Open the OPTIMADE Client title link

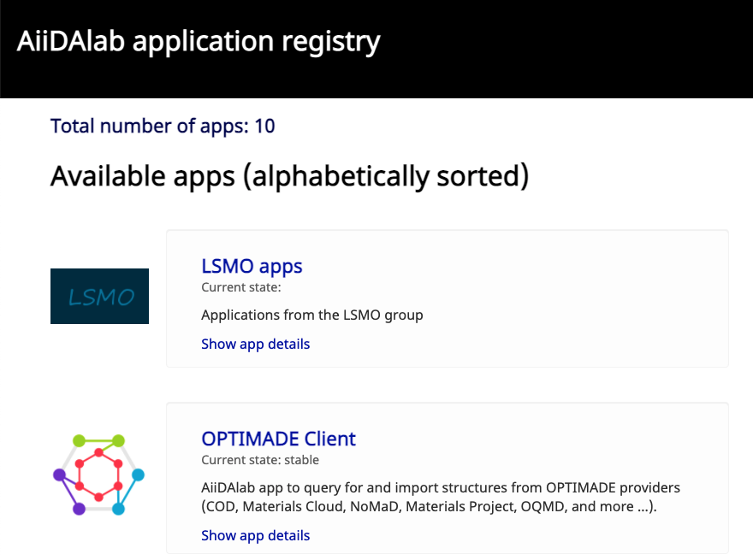pyautogui.click(x=279, y=439)
